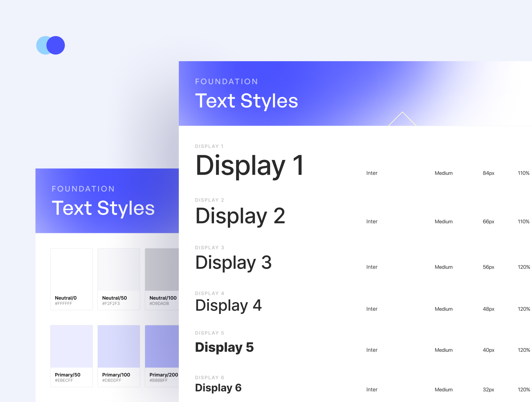The height and width of the screenshot is (402, 532).
Task: Select the DISPLAY 3 section label
Action: tap(210, 247)
